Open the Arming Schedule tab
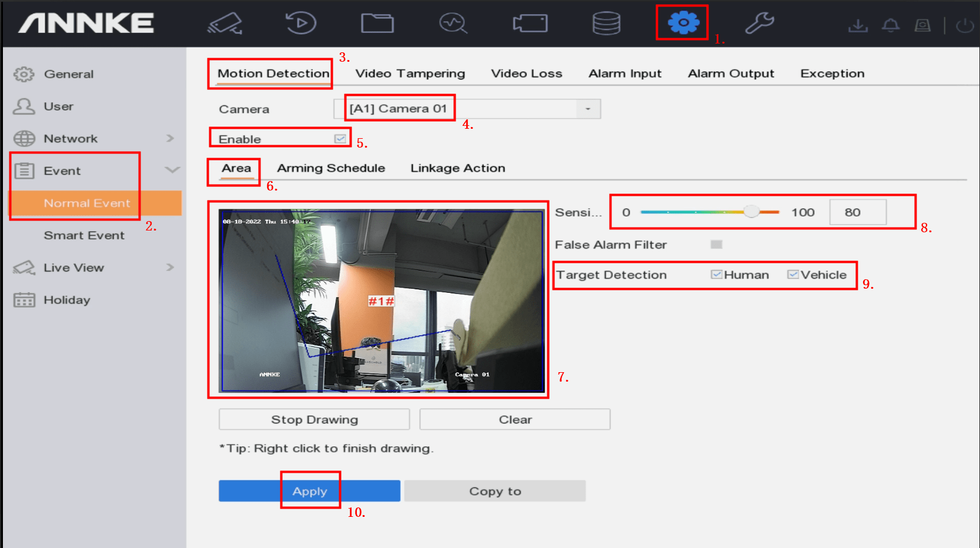 tap(330, 168)
